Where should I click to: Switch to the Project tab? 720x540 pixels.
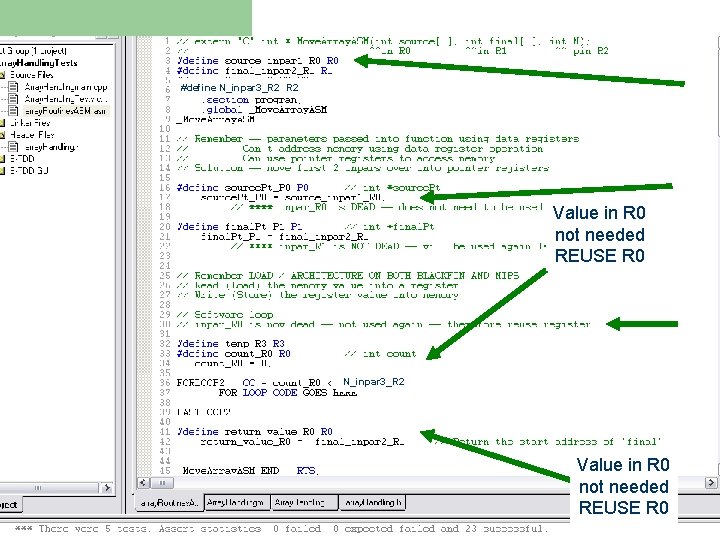pos(9,505)
